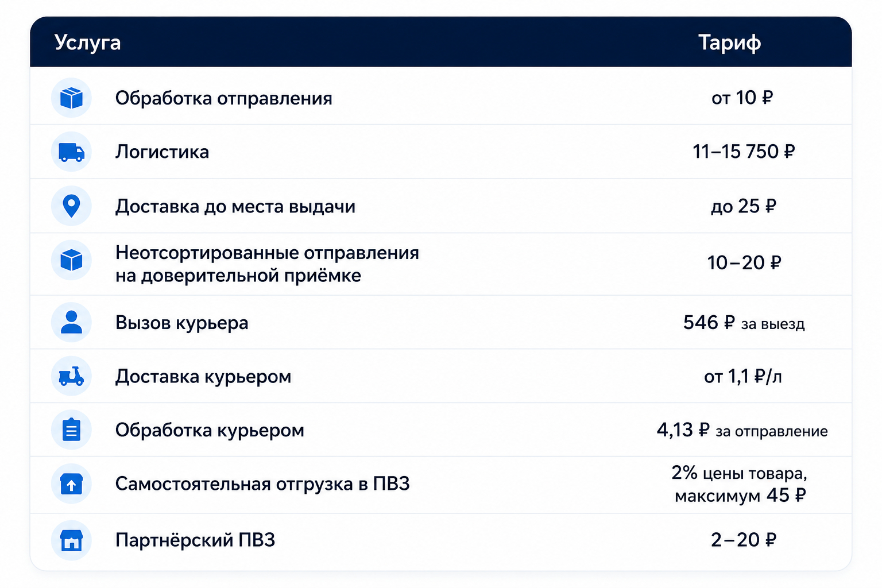Click the truck icon for Логистика
The width and height of the screenshot is (882, 588).
(71, 152)
